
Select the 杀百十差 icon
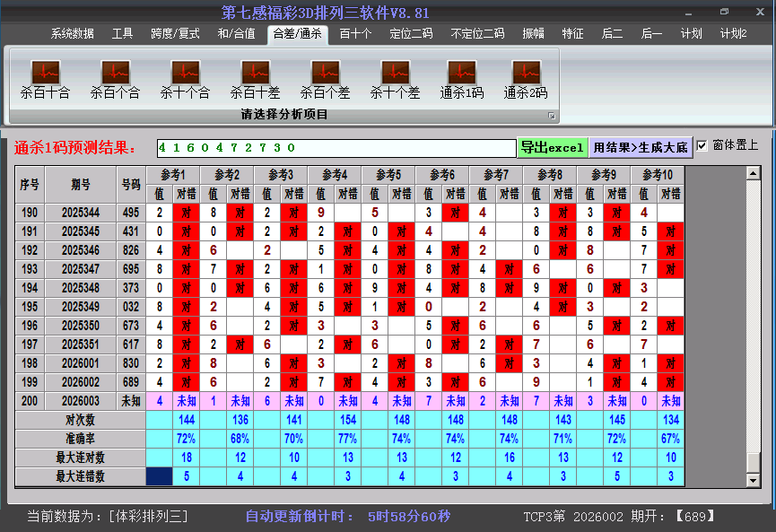254,76
